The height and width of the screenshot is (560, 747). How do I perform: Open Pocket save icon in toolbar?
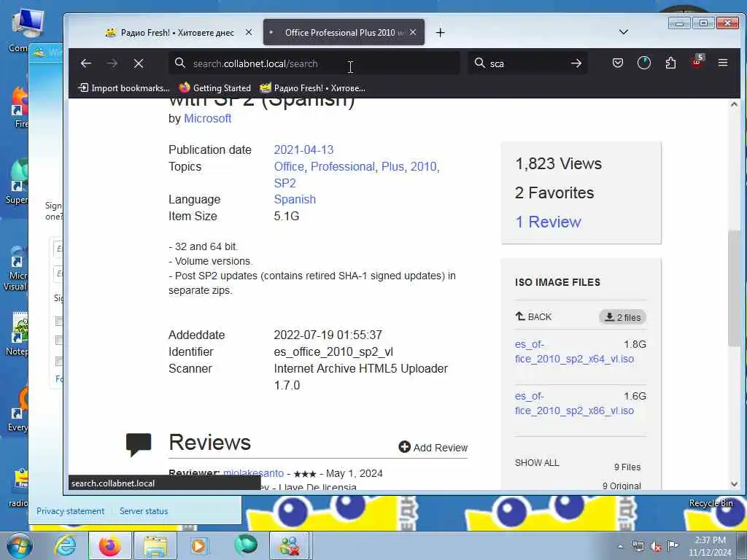point(617,63)
